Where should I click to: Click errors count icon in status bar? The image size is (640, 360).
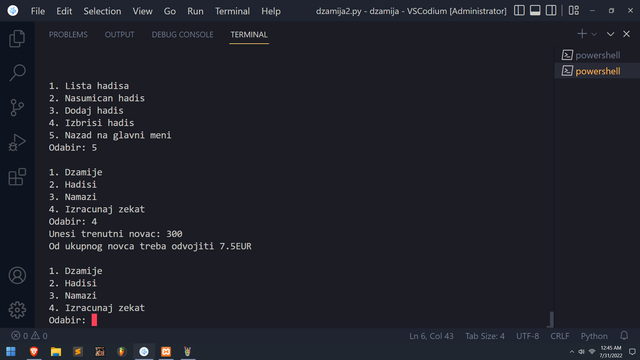(x=16, y=336)
